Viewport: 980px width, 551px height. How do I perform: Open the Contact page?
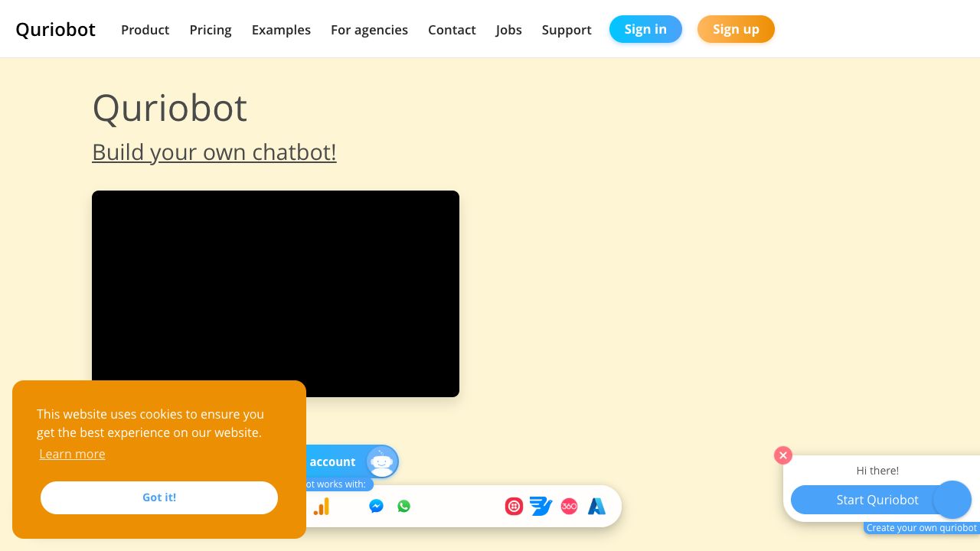452,30
